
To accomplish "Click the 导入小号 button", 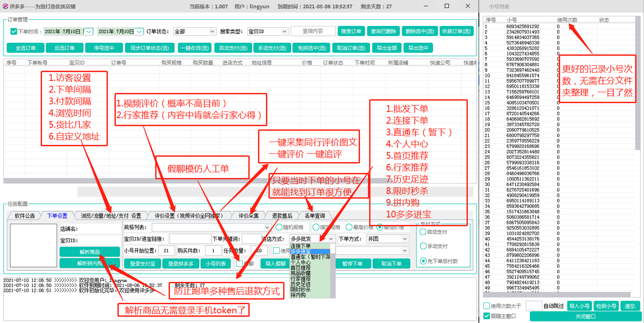I will [579, 306].
